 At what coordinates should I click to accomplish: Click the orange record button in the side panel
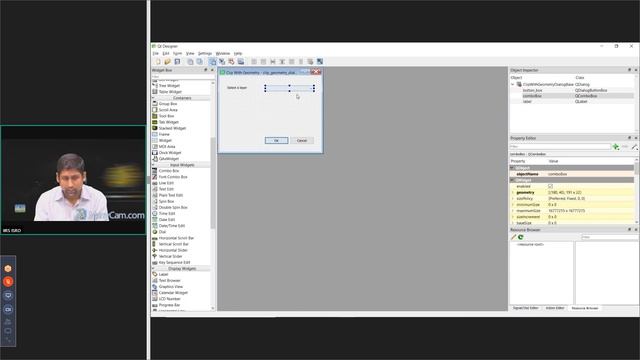[8, 282]
